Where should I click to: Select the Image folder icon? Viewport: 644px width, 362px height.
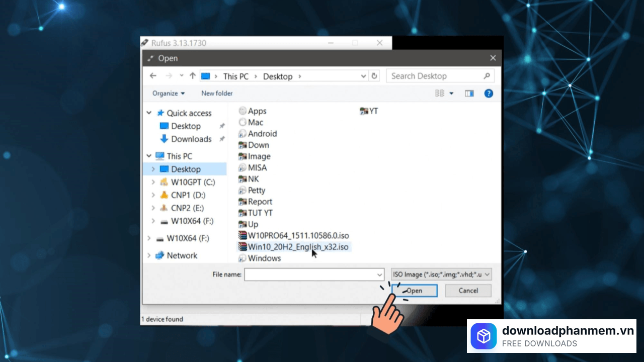click(243, 156)
